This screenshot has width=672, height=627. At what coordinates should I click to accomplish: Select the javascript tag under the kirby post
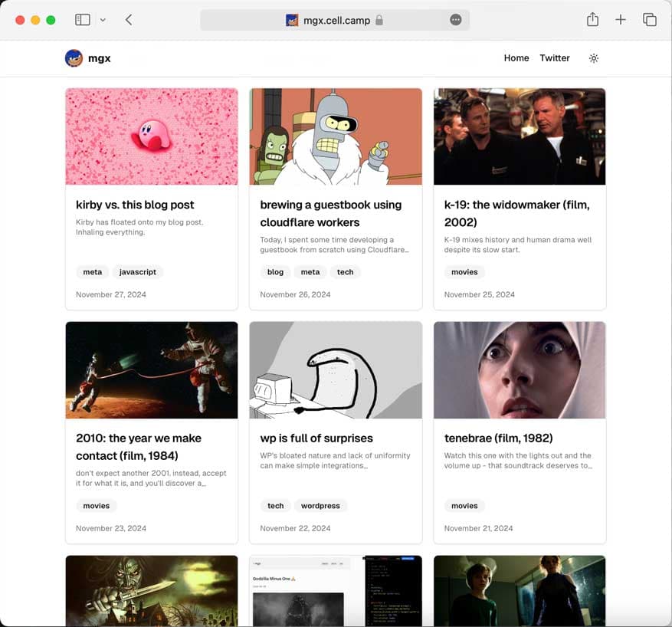(x=137, y=271)
